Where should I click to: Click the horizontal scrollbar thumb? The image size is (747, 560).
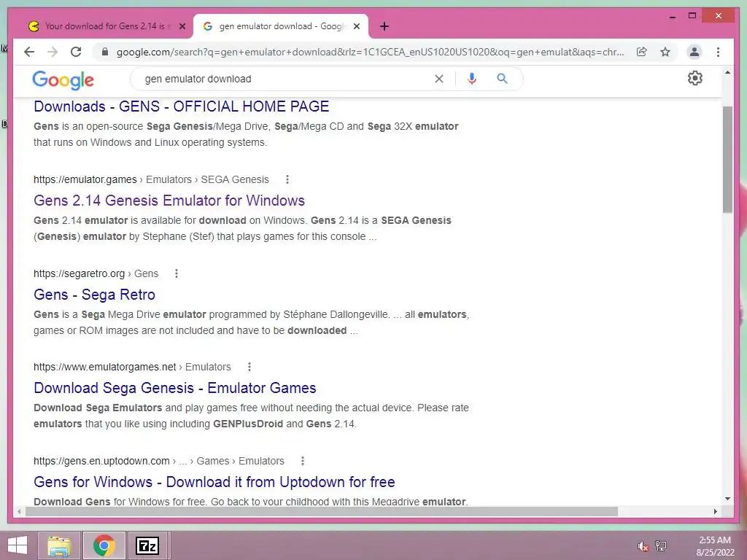point(322,511)
